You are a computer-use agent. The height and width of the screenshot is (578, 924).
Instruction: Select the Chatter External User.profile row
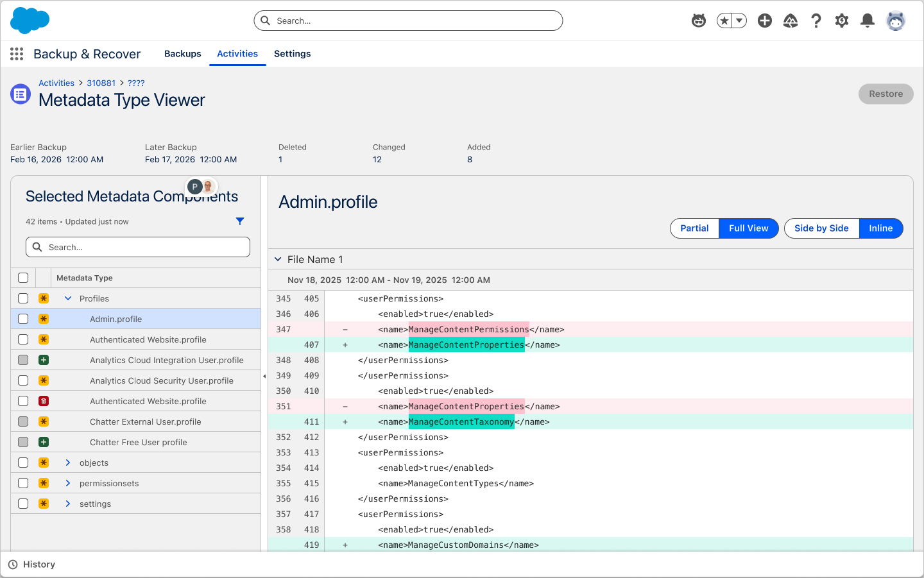click(x=136, y=421)
